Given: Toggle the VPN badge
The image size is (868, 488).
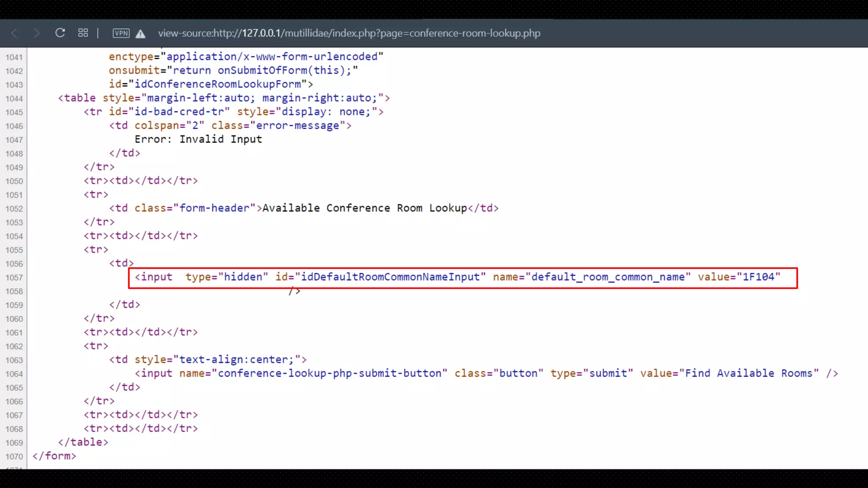Looking at the screenshot, I should coord(121,33).
